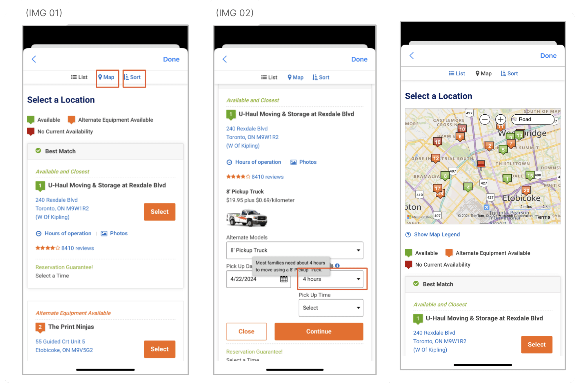The width and height of the screenshot is (582, 392).
Task: View Photos link in IMG 02
Action: click(303, 162)
